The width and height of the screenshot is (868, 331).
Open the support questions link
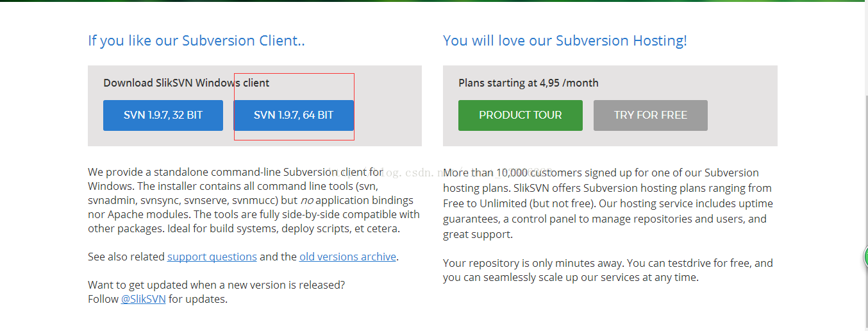pyautogui.click(x=212, y=257)
